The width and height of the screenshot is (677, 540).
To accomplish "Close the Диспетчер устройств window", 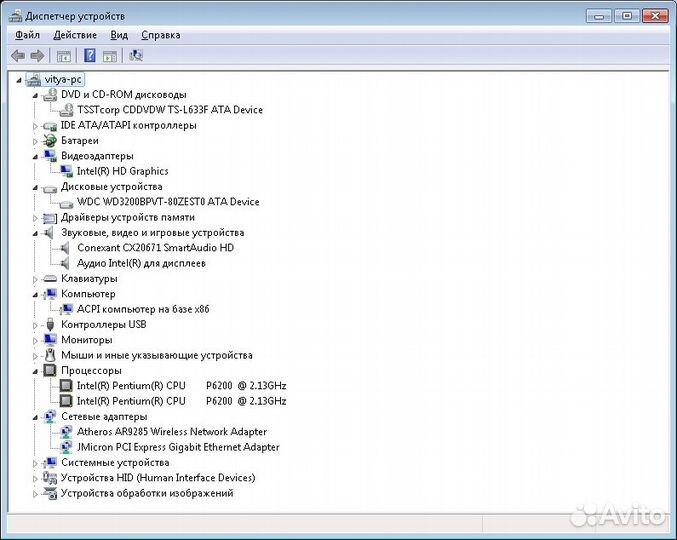I will [x=655, y=16].
